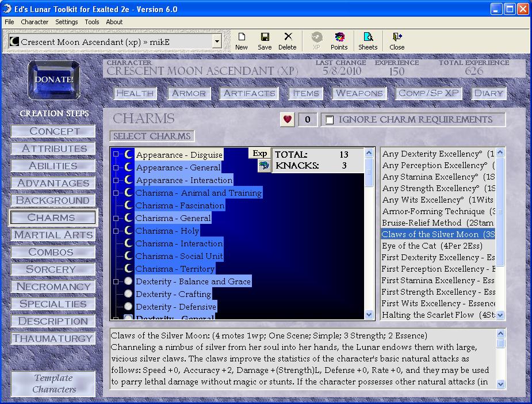
Task: Click the available charms list scroll up arrow
Action: pyautogui.click(x=500, y=153)
